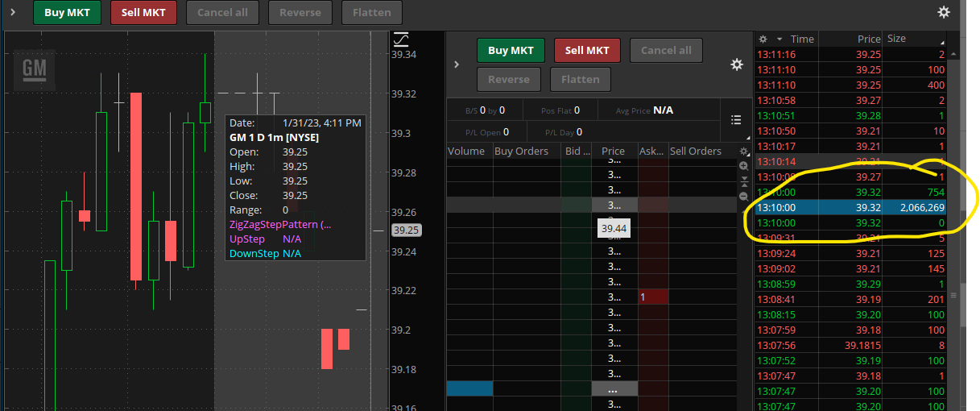Image resolution: width=980 pixels, height=411 pixels.
Task: Center the price ladder on current price
Action: 743,181
